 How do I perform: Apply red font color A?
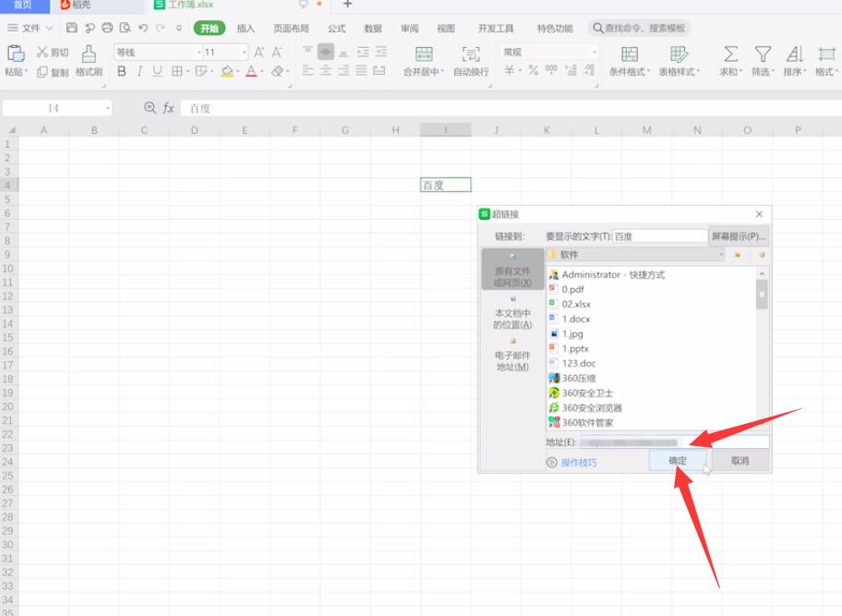tap(251, 71)
